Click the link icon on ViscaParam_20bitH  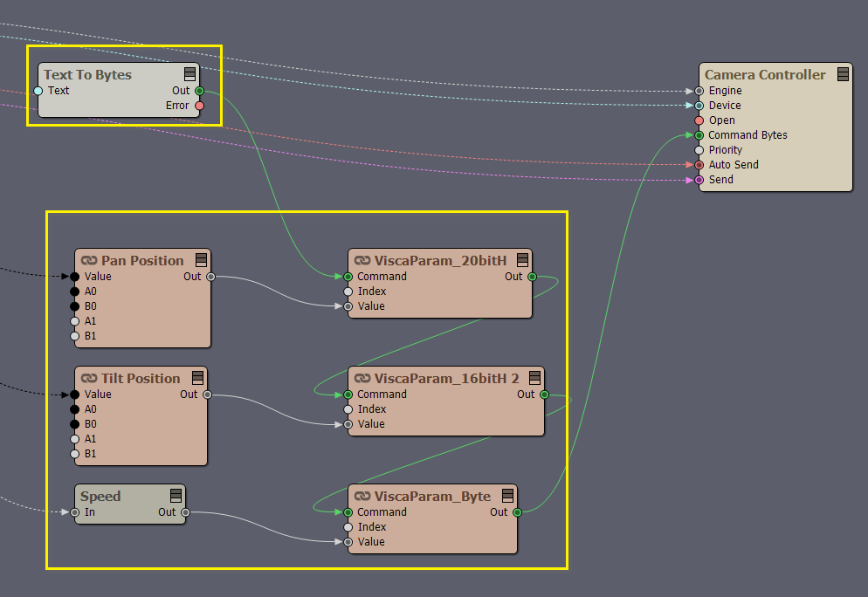tap(362, 261)
